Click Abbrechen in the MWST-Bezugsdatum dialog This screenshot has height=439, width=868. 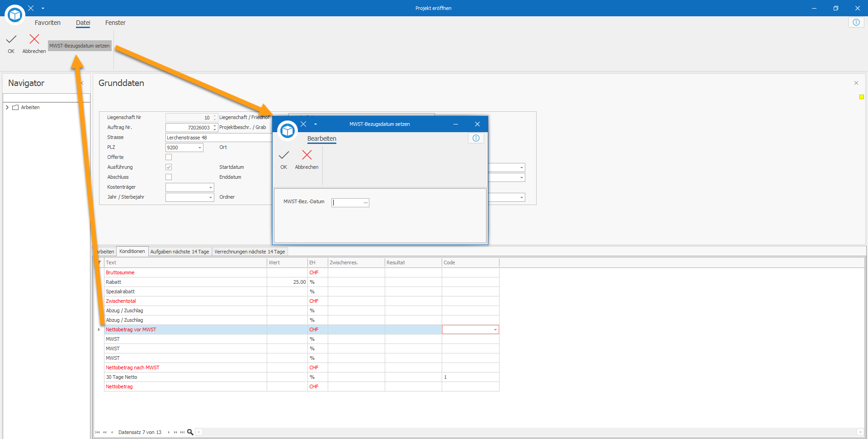[307, 160]
